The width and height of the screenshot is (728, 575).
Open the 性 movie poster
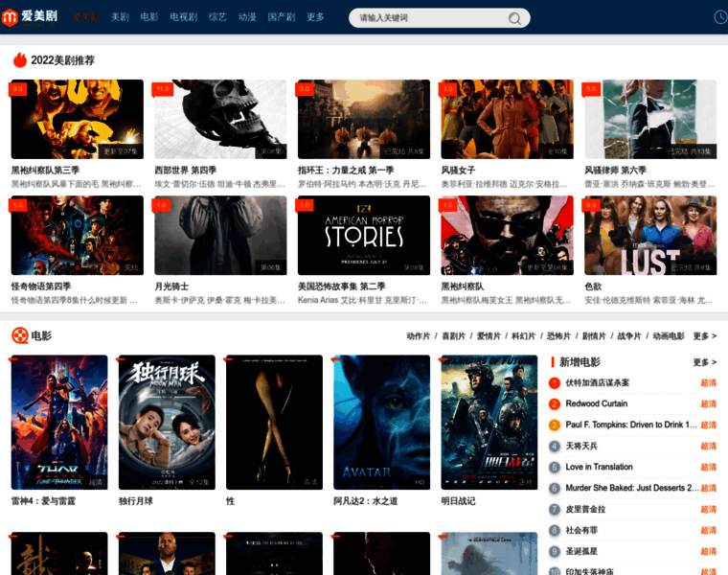274,423
